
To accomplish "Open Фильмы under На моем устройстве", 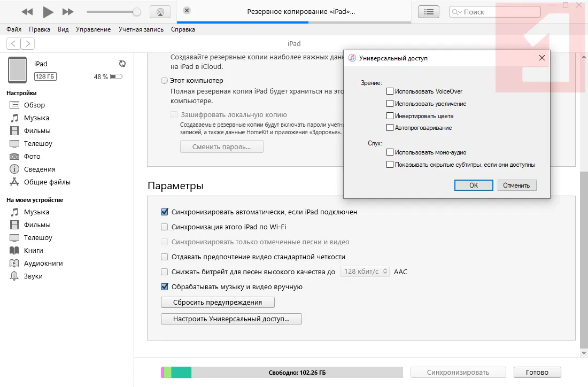I will pos(37,225).
